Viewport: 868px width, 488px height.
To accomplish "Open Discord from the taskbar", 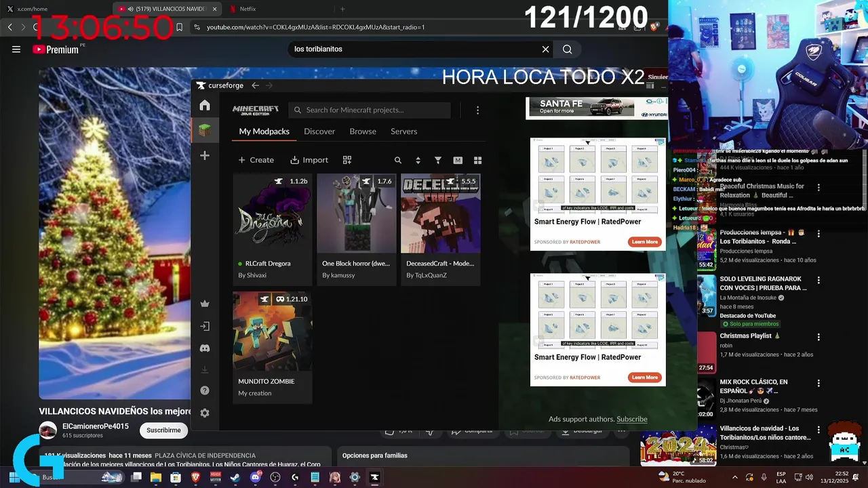I will [256, 477].
